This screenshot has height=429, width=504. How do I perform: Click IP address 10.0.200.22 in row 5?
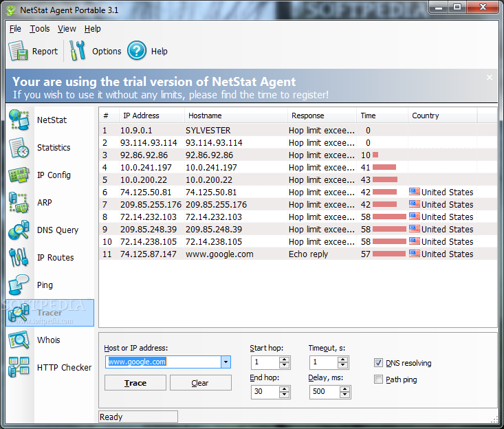(x=144, y=179)
